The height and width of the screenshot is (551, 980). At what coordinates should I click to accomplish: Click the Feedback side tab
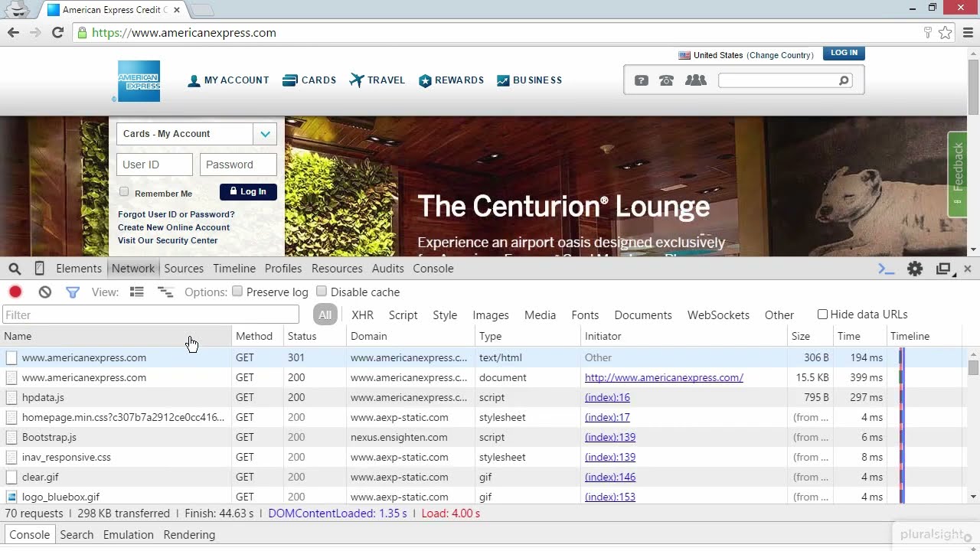957,174
